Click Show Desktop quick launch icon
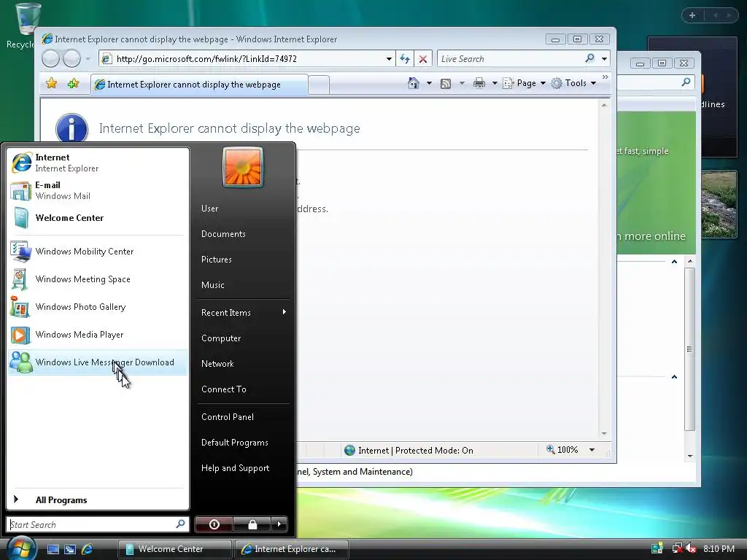The image size is (747, 560). click(53, 549)
